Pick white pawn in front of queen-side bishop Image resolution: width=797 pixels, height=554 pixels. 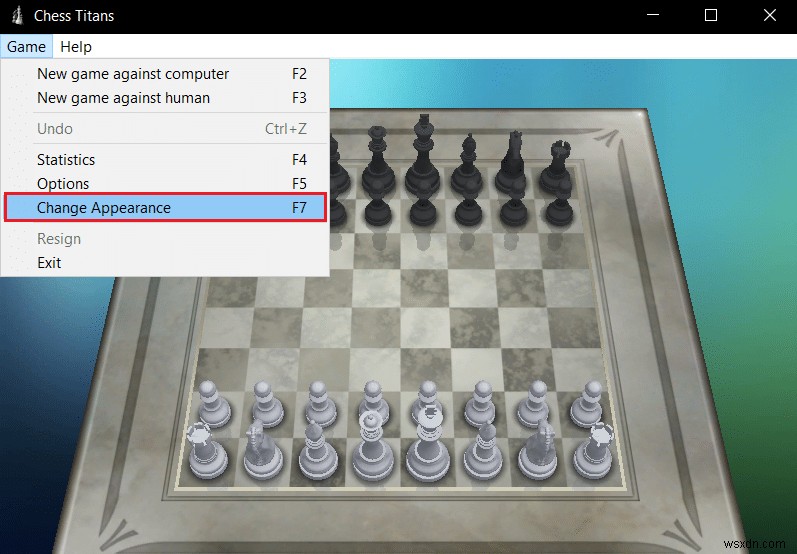click(x=321, y=405)
